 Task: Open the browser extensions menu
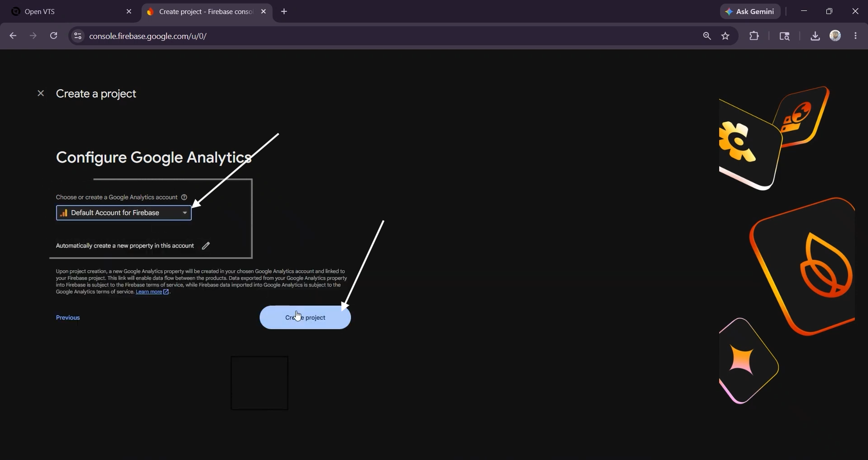(754, 36)
